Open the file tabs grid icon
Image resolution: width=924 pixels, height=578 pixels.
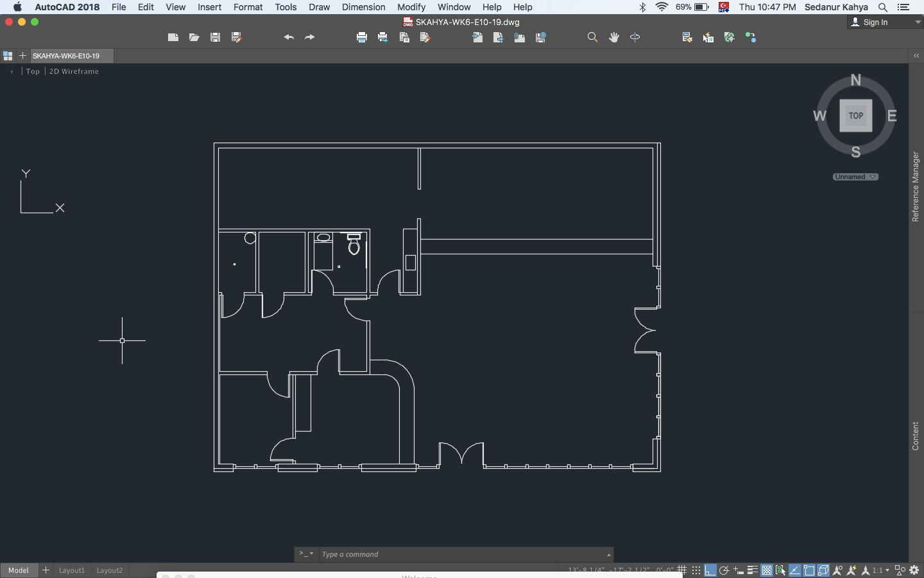pyautogui.click(x=8, y=56)
